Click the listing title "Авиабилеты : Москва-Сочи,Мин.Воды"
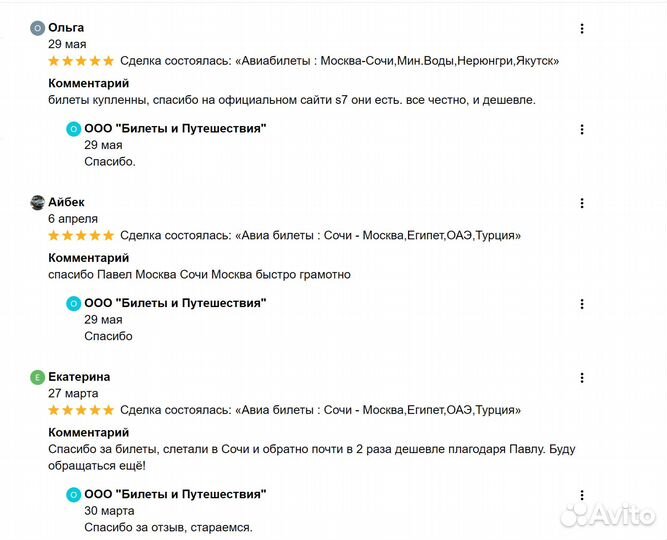 pyautogui.click(x=400, y=61)
